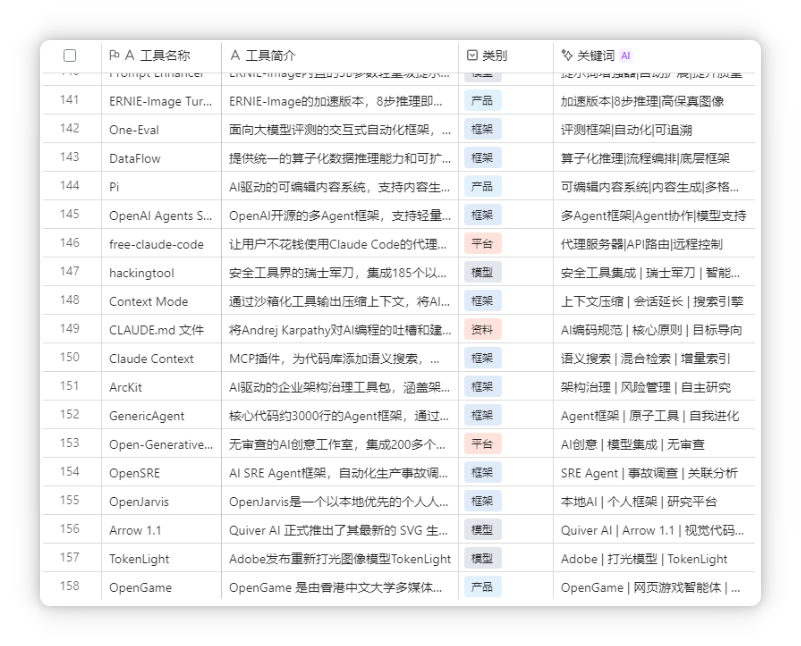Select the OpenAI Agents S... name cell
The width and height of the screenshot is (801, 646).
(161, 216)
